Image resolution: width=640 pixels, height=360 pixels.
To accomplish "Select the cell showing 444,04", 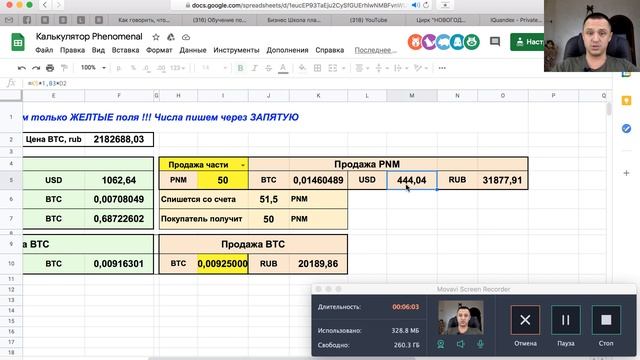I will point(412,180).
